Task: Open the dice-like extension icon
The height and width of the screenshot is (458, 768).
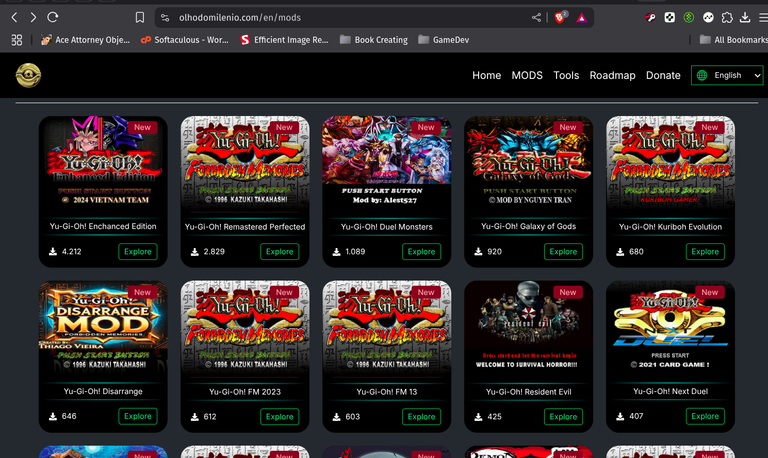Action: 670,18
